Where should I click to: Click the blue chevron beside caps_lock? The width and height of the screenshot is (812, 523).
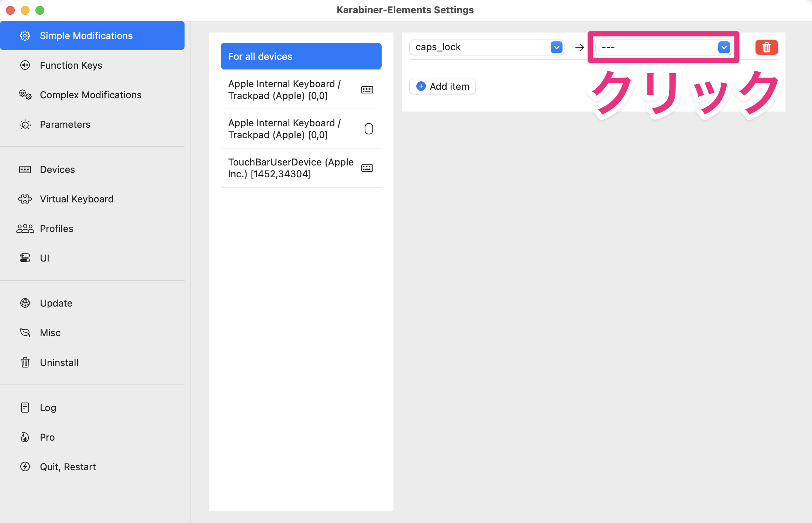(x=556, y=47)
